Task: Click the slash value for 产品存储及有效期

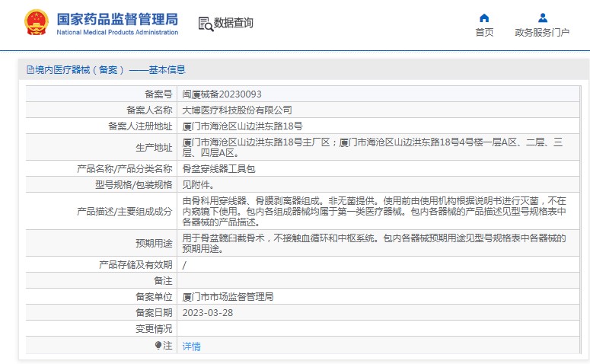Action: pos(184,265)
